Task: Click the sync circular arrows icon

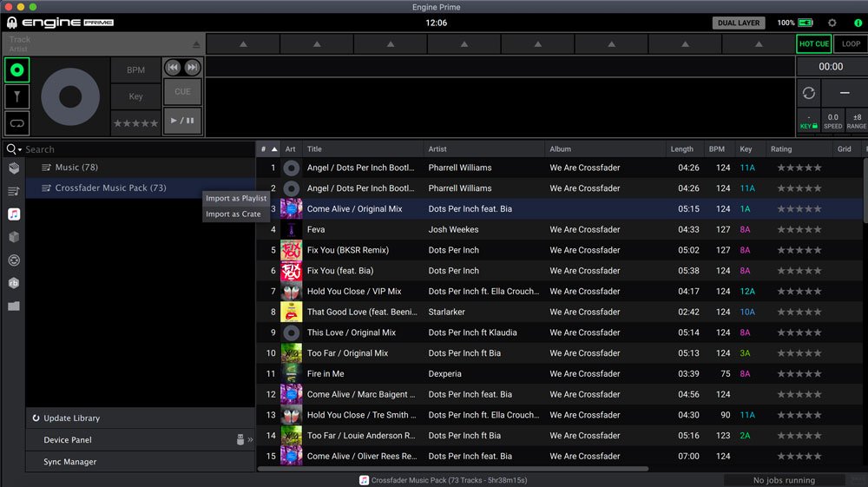Action: [809, 93]
